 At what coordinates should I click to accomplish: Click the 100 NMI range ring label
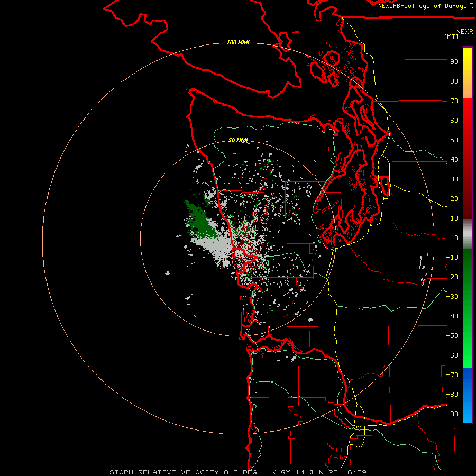(x=238, y=42)
